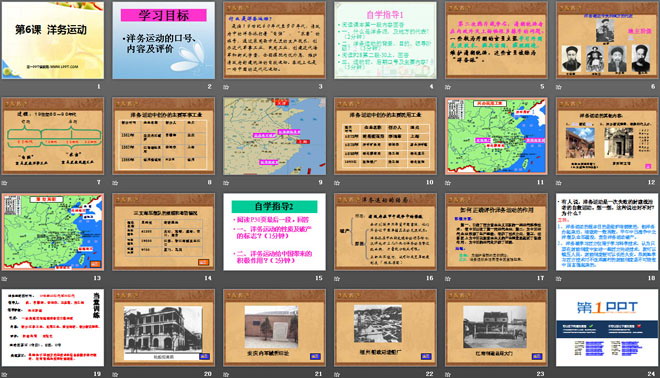The image size is (660, 378).
Task: Select slide 16 about 洋务运动的结局
Action: click(385, 232)
